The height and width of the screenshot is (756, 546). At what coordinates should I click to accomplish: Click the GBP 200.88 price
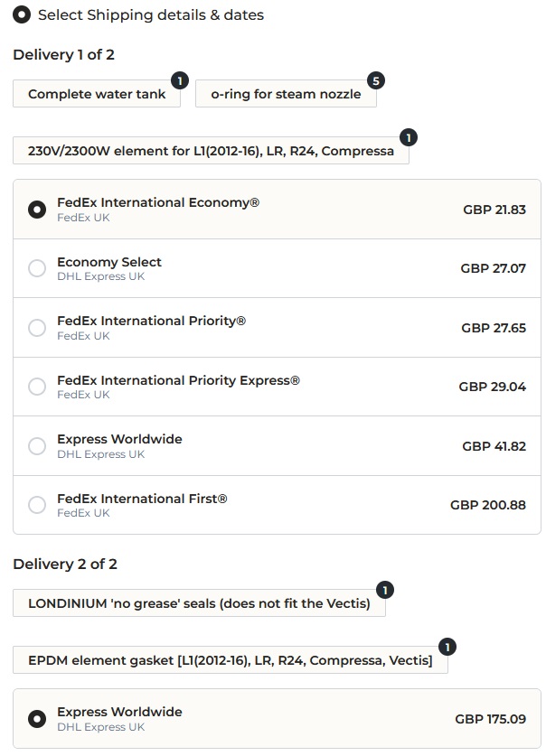pyautogui.click(x=487, y=505)
